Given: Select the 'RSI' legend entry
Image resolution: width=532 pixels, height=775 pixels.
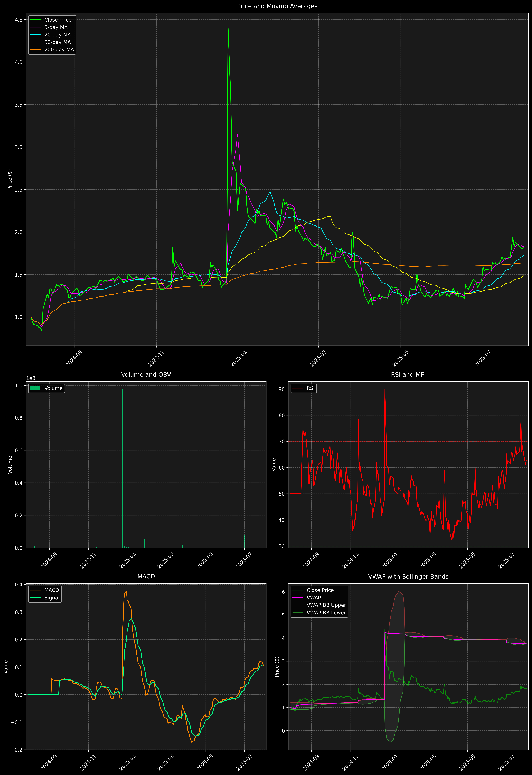Looking at the screenshot, I should point(303,388).
